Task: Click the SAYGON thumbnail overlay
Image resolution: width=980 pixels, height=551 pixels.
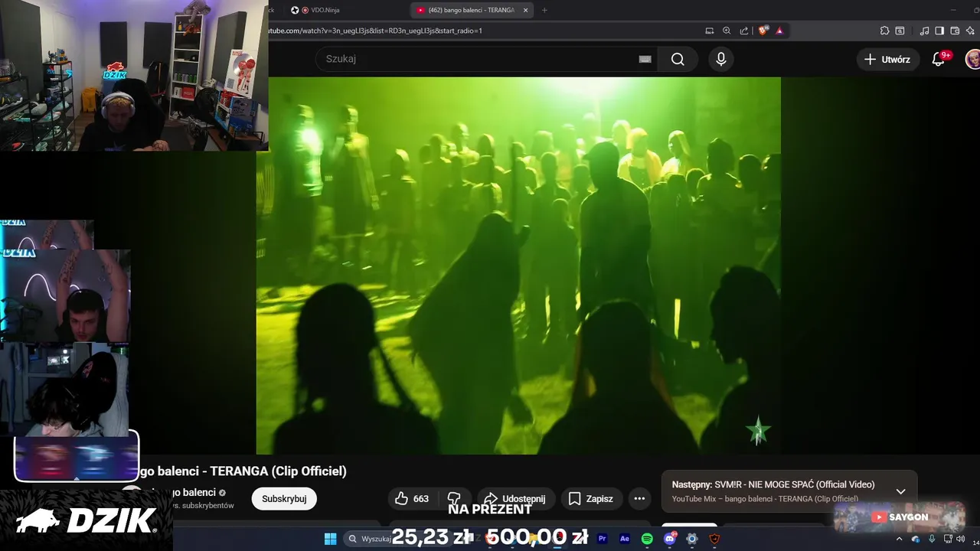Action: coord(900,517)
